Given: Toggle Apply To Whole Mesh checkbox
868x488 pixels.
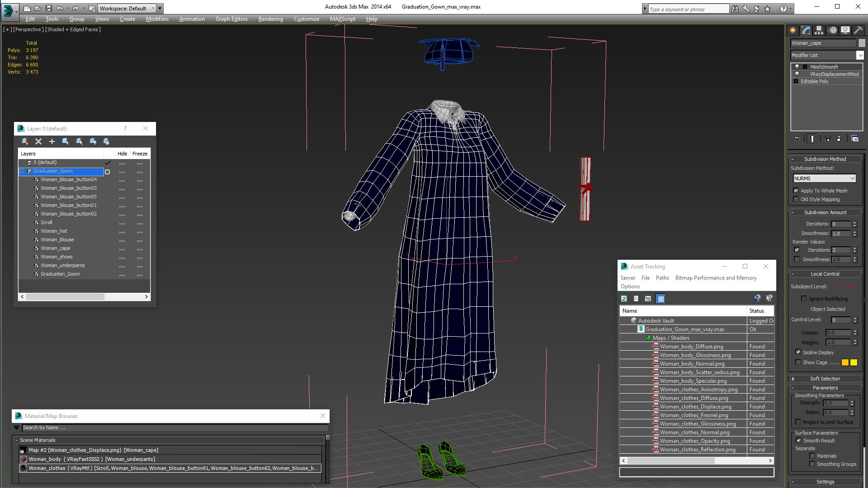Looking at the screenshot, I should 796,191.
